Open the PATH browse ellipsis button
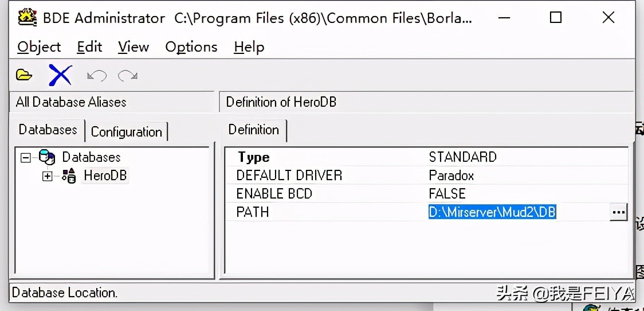This screenshot has width=644, height=311. [618, 212]
